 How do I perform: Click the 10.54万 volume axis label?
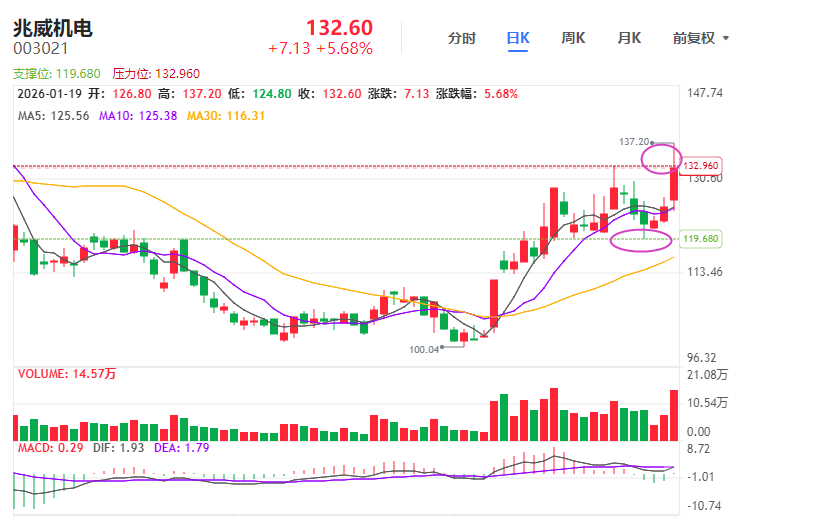pos(707,403)
